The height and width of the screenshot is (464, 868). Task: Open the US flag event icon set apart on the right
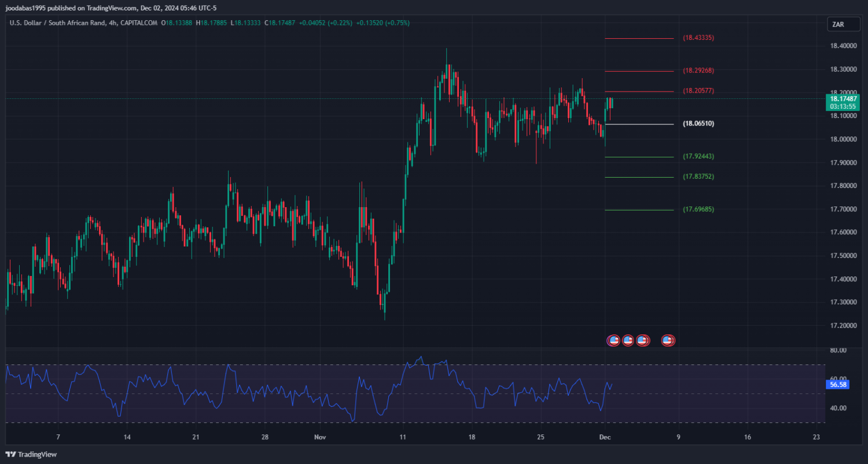(x=668, y=340)
